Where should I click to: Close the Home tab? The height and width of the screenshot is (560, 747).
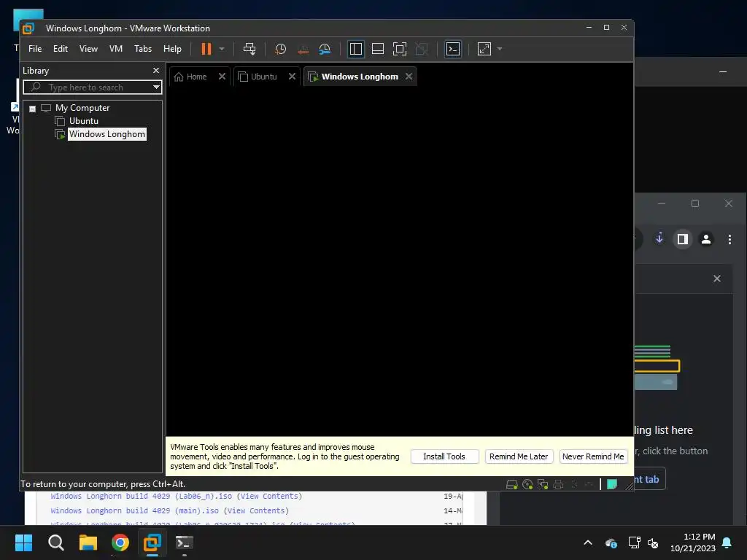pyautogui.click(x=222, y=76)
